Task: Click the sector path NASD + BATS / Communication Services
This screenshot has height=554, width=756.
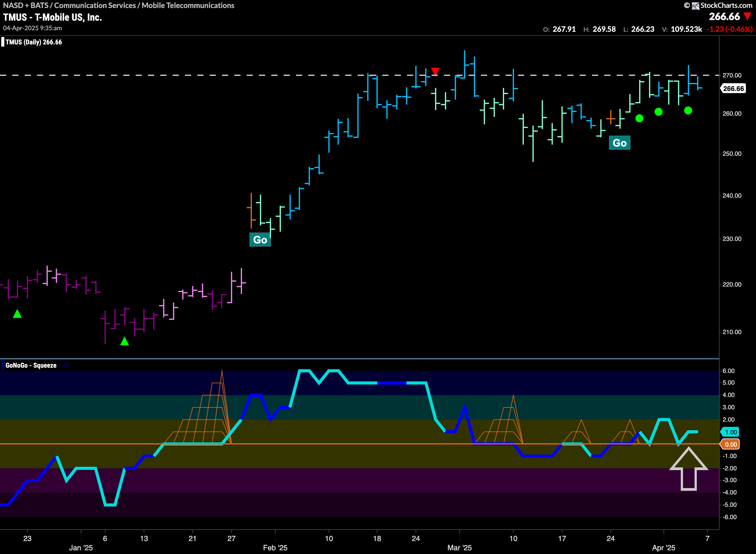Action: pyautogui.click(x=69, y=5)
